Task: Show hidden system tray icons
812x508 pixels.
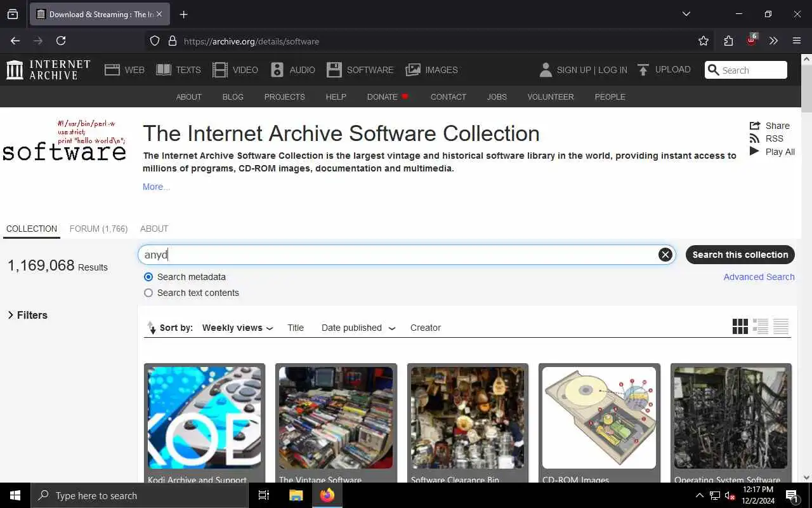Action: [x=699, y=495]
